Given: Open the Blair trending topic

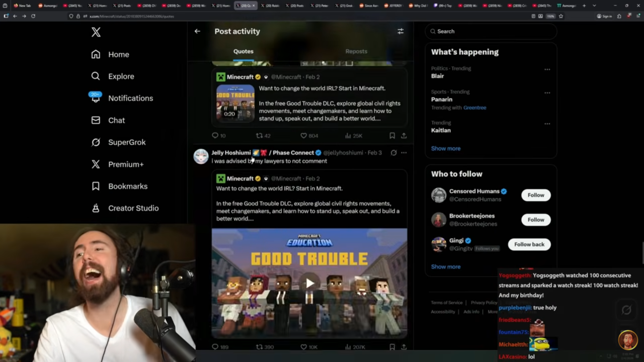Looking at the screenshot, I should [x=437, y=76].
